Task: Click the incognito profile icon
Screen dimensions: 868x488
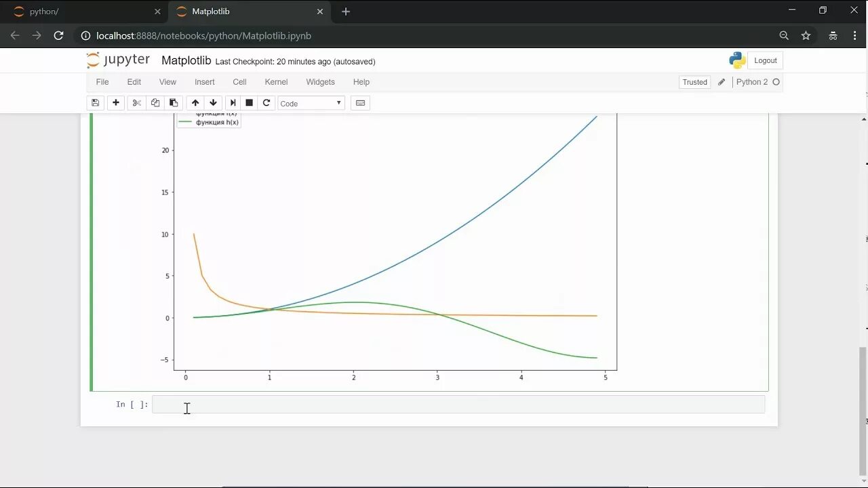Action: [x=833, y=35]
